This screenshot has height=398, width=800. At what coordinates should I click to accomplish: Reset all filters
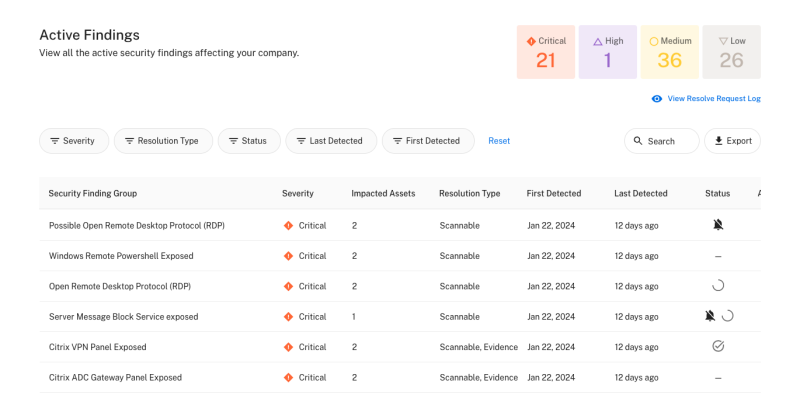pos(499,141)
